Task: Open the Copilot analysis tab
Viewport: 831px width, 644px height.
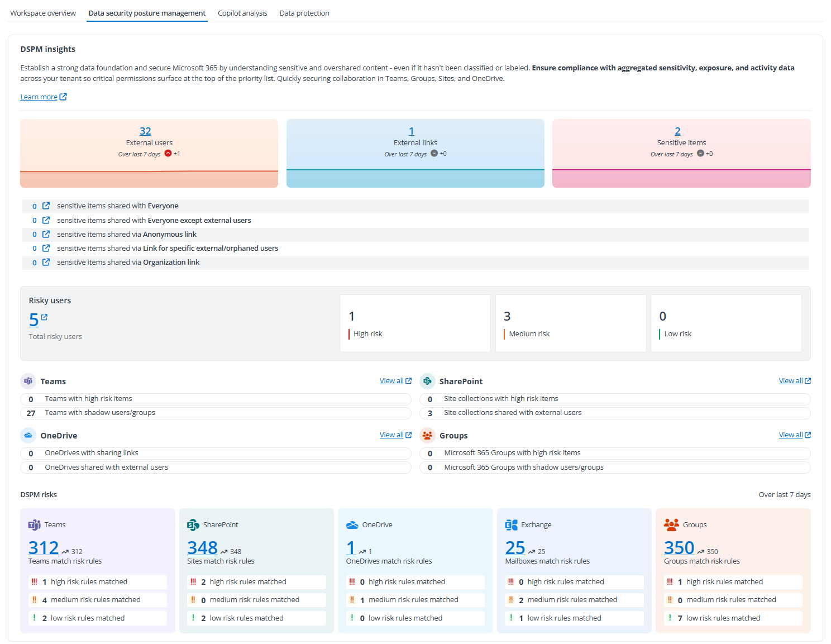Action: (242, 13)
